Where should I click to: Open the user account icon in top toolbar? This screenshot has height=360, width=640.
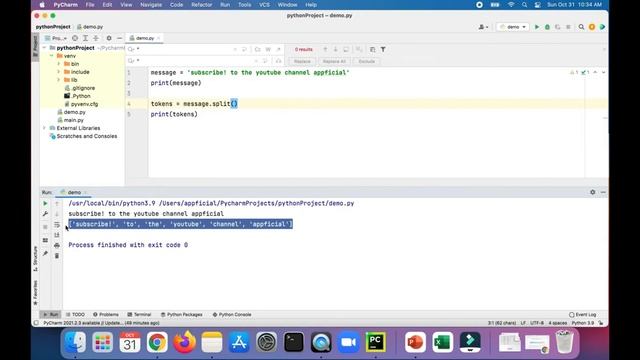[x=483, y=27]
